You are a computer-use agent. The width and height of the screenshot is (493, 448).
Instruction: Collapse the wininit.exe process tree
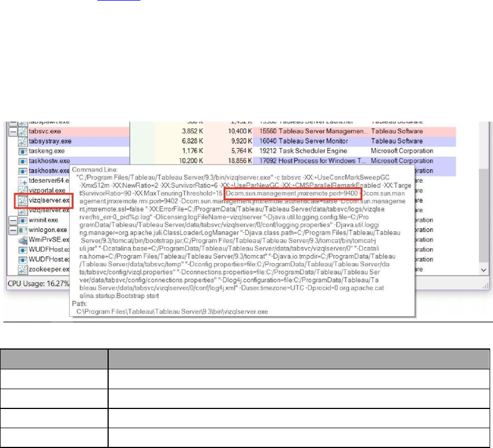click(12, 220)
